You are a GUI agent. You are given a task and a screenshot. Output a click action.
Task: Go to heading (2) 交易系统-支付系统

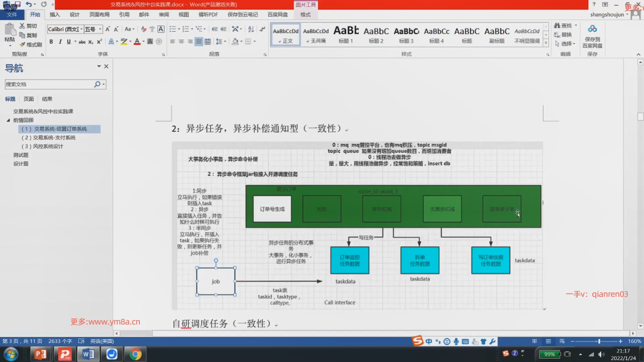[x=49, y=137]
